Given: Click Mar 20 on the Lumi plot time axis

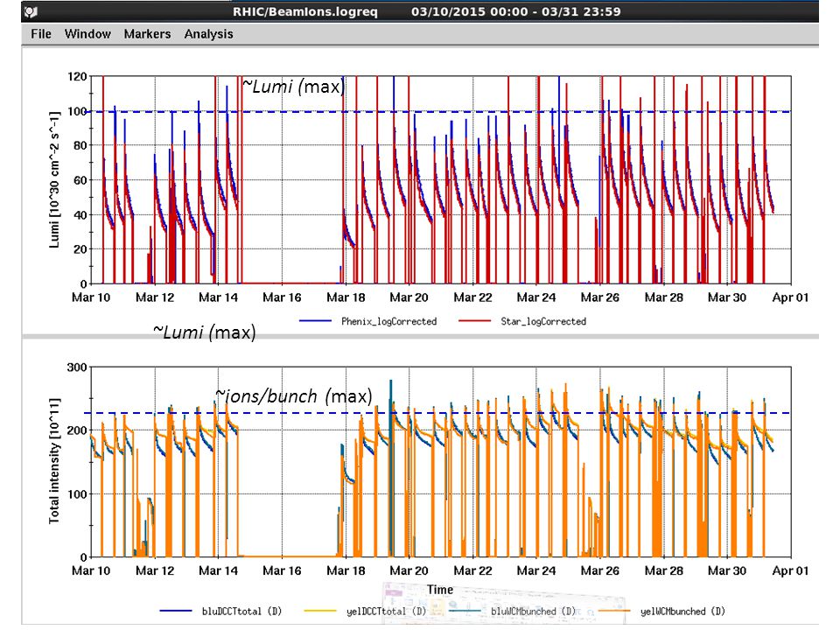Looking at the screenshot, I should pos(409,297).
